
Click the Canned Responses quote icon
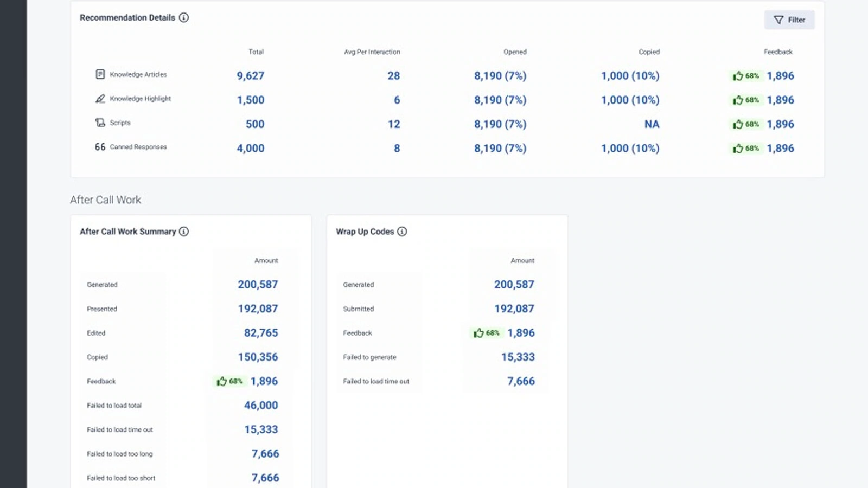[100, 147]
